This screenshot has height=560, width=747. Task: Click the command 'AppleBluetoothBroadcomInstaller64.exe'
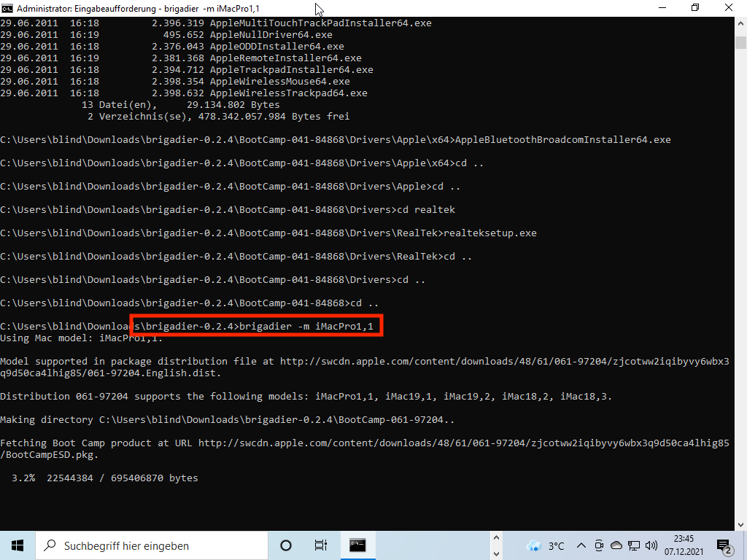pos(562,139)
